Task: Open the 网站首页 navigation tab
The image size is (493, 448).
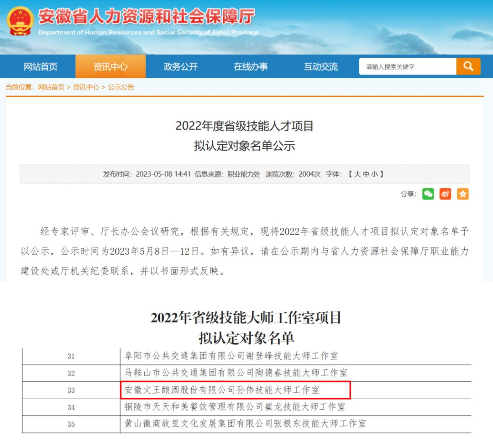Action: [40, 67]
